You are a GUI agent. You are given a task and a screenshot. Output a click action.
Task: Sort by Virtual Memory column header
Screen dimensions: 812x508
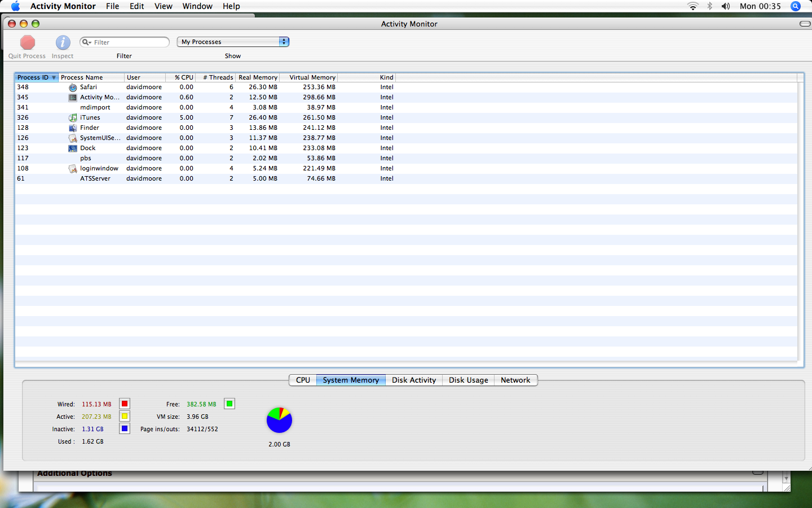pyautogui.click(x=308, y=77)
